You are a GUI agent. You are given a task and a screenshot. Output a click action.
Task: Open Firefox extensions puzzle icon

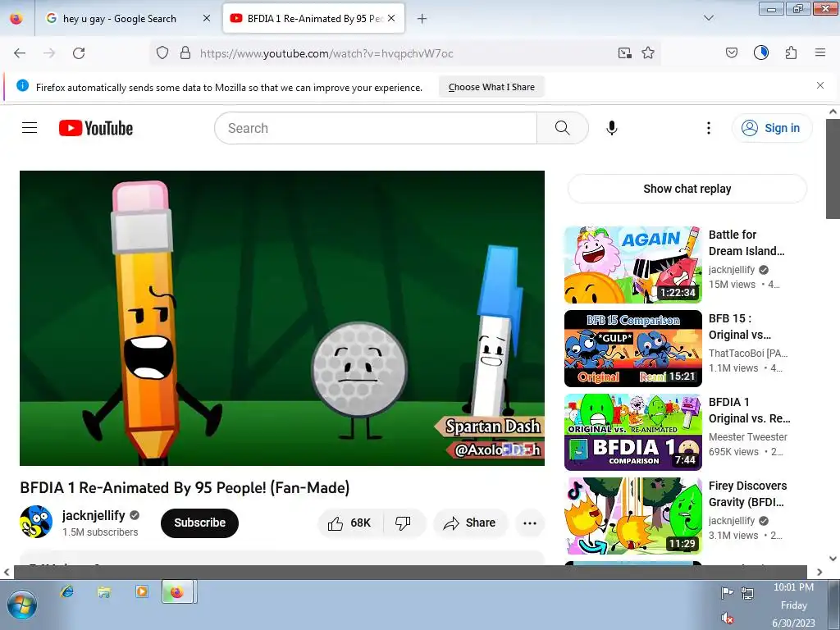pos(791,52)
